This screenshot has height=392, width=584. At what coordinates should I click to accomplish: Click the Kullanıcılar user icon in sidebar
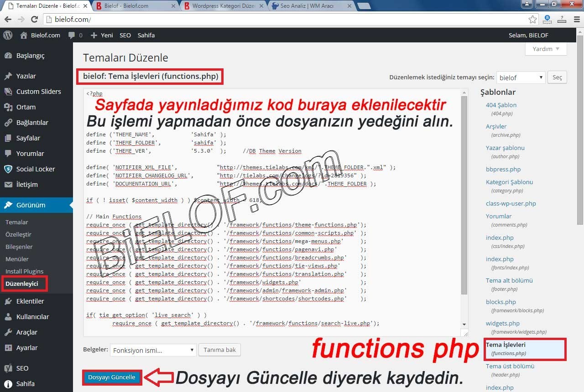(x=8, y=317)
